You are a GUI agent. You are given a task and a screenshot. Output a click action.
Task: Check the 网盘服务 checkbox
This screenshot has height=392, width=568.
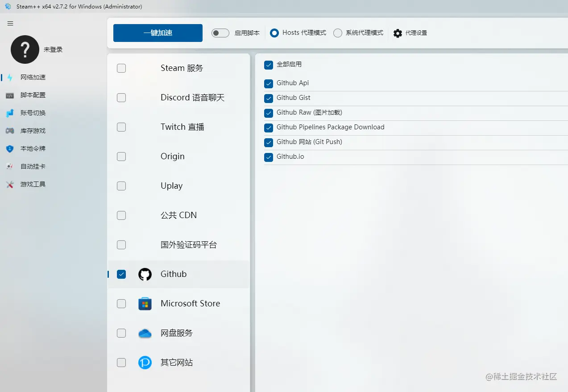(121, 333)
